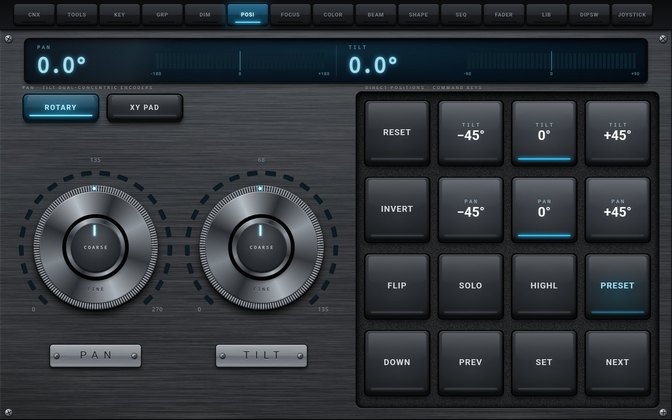
Task: Switch to the COLOR tab
Action: [x=333, y=15]
